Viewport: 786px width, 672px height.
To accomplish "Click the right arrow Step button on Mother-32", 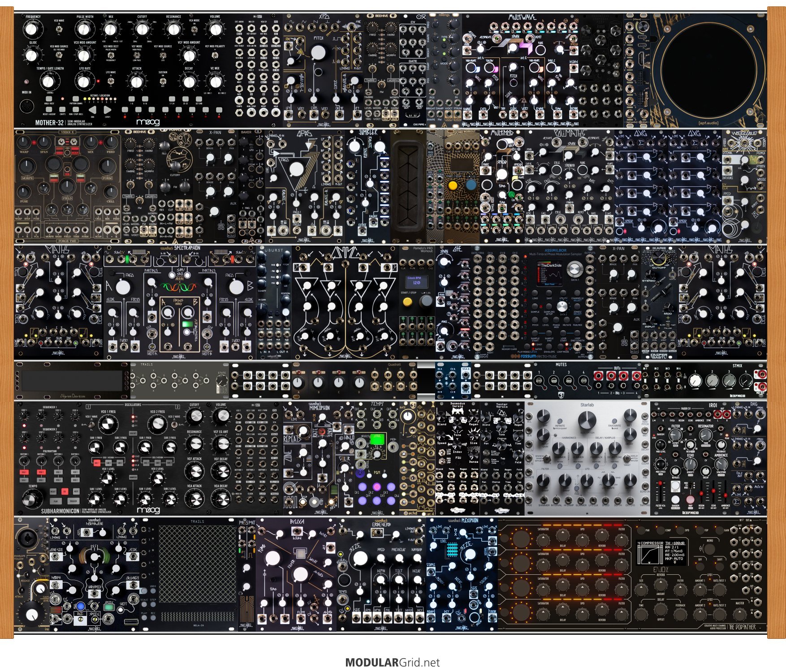I will point(108,109).
